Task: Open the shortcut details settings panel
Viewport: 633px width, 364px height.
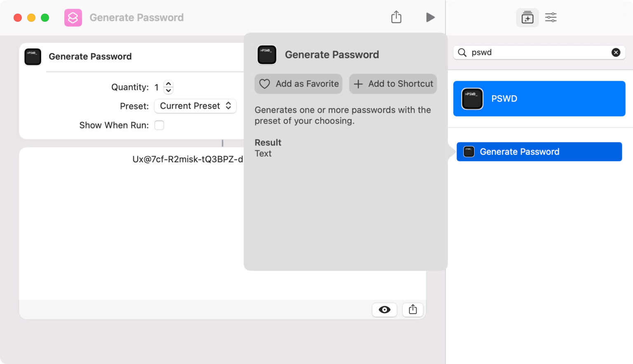Action: 551,17
